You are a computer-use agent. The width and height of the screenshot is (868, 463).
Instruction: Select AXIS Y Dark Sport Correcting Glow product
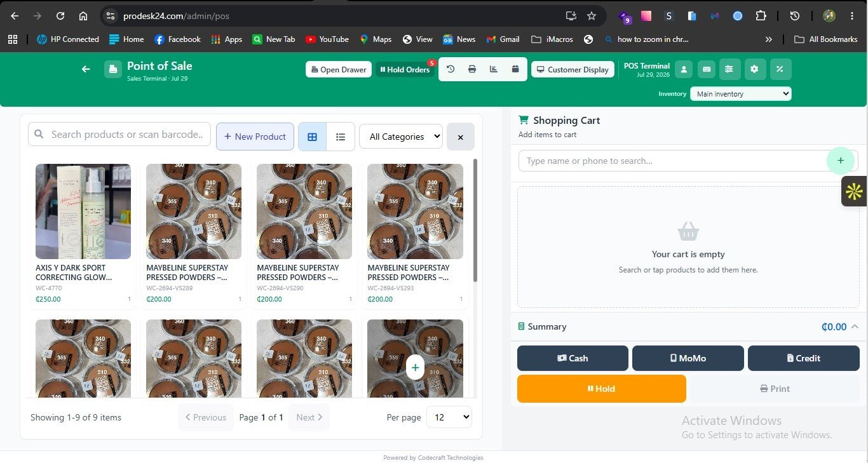tap(83, 234)
